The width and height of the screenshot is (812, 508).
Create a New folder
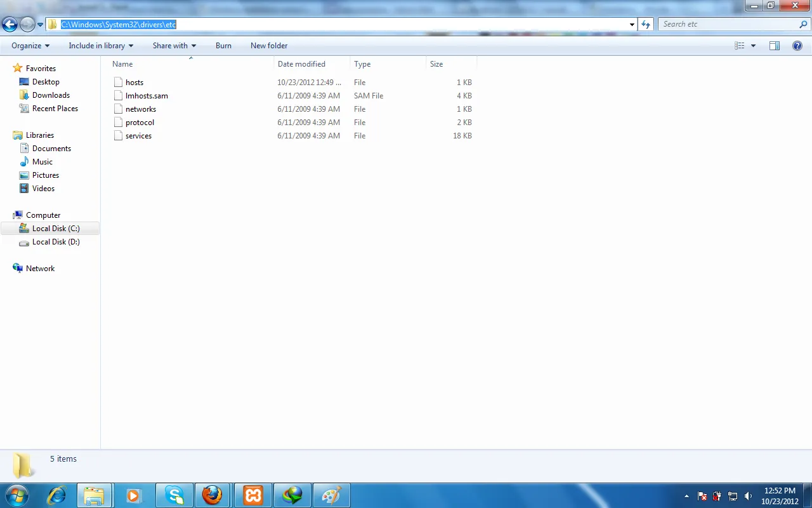269,46
